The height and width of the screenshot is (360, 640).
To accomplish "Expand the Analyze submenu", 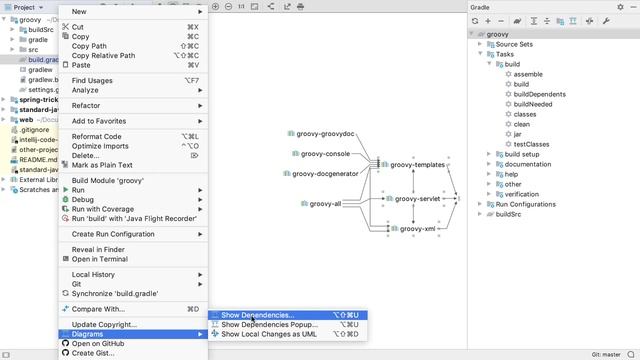I will coord(133,90).
